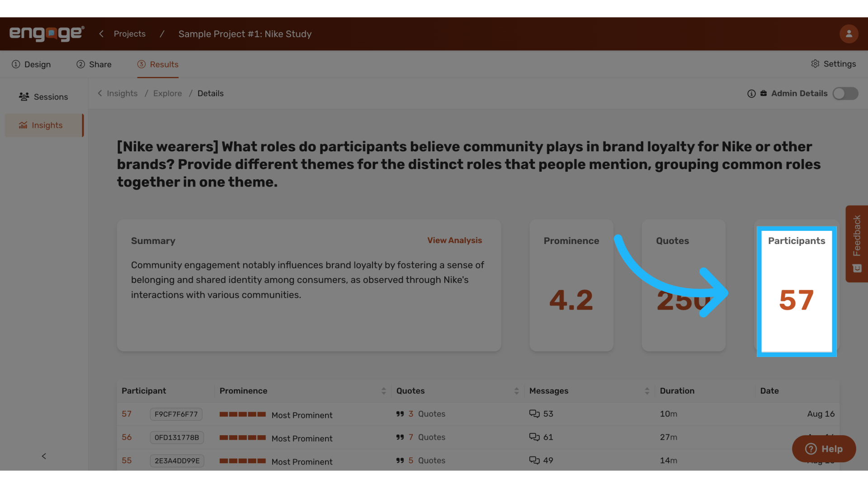Click the messages icon showing 53
Image resolution: width=868 pixels, height=488 pixels.
click(534, 414)
